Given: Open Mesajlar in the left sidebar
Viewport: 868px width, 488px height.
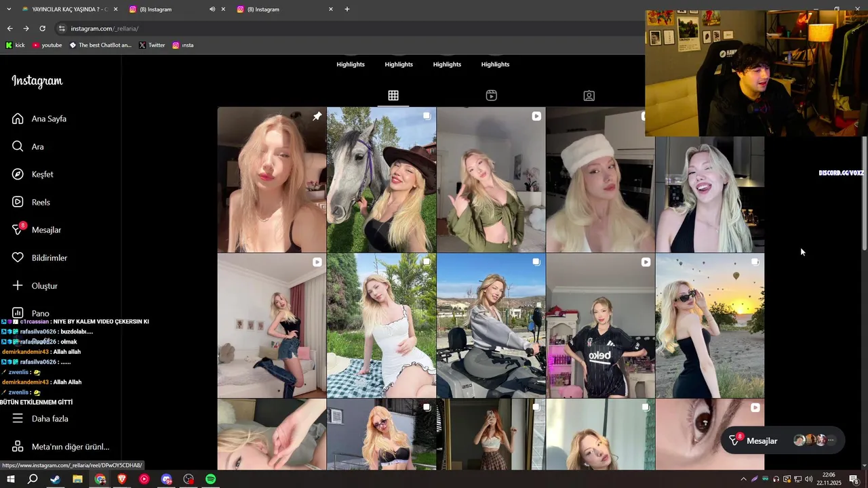Looking at the screenshot, I should pyautogui.click(x=37, y=230).
